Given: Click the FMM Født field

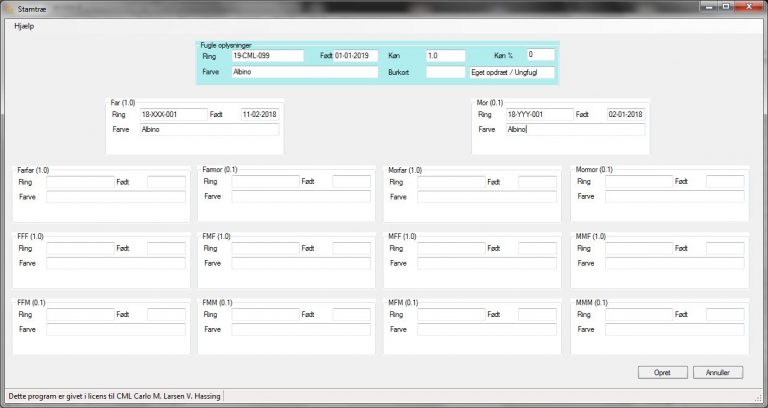Looking at the screenshot, I should click(352, 314).
